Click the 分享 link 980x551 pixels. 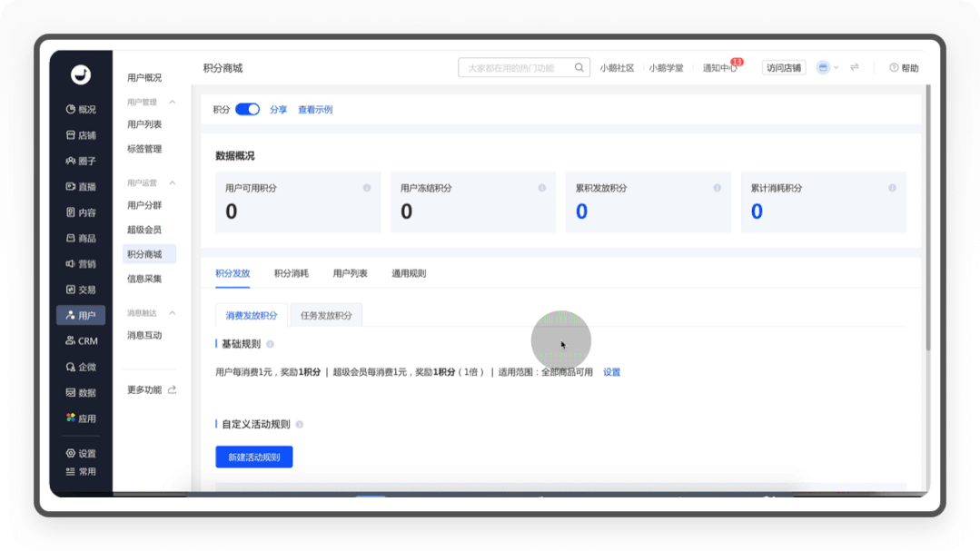pos(278,109)
